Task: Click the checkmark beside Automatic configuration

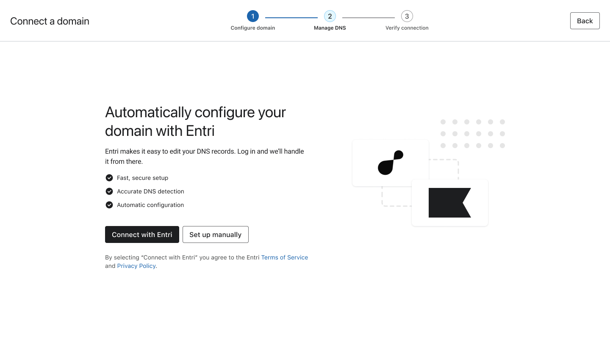Action: (x=109, y=205)
